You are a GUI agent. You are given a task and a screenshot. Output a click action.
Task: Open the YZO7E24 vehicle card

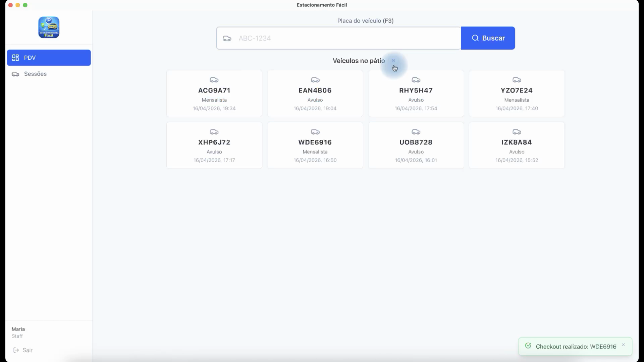tap(517, 94)
